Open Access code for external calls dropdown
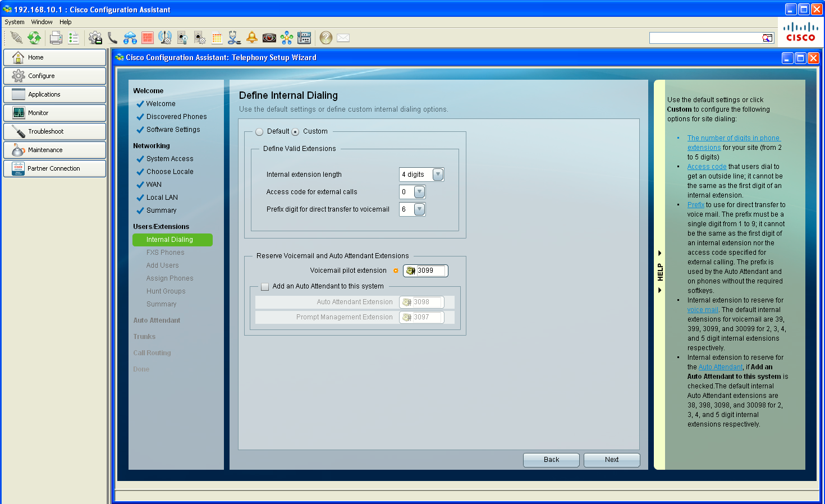825x504 pixels. coord(420,192)
